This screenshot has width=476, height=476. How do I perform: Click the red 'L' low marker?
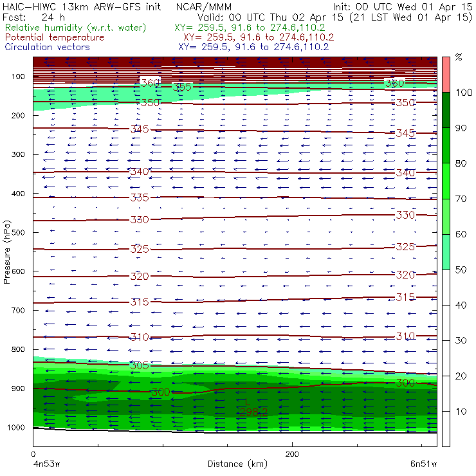(x=248, y=402)
